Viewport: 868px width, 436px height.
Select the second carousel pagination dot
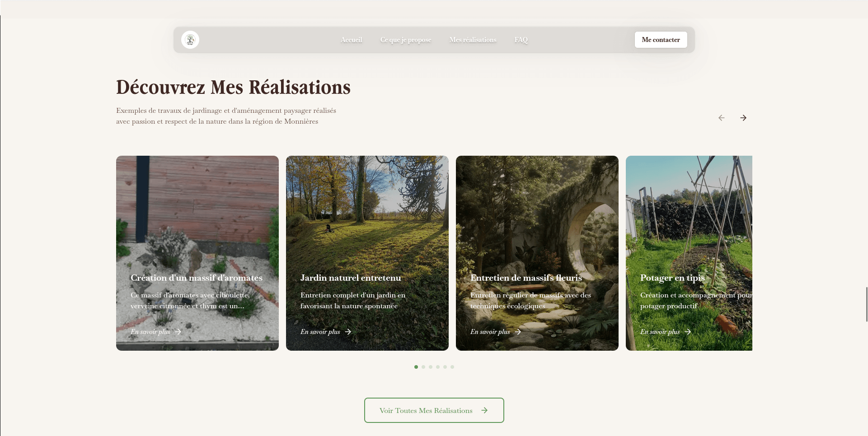pyautogui.click(x=423, y=367)
